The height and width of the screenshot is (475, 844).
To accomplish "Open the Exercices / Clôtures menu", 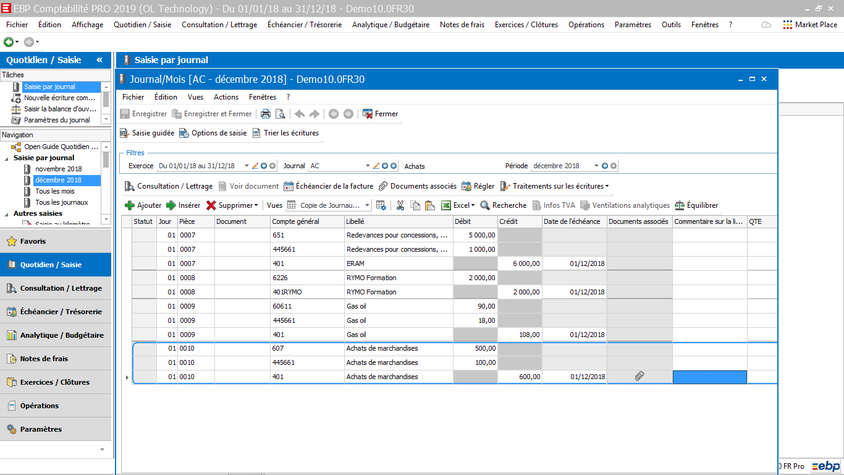I will point(526,25).
